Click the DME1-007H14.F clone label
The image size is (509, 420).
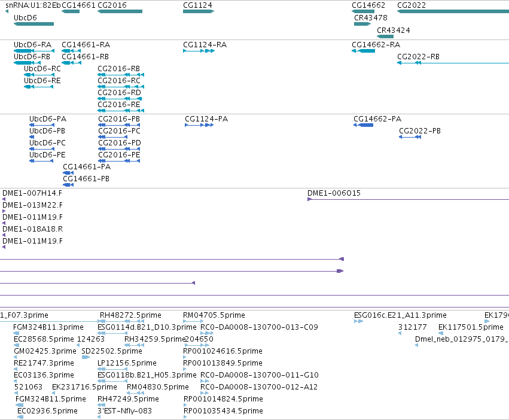(32, 193)
